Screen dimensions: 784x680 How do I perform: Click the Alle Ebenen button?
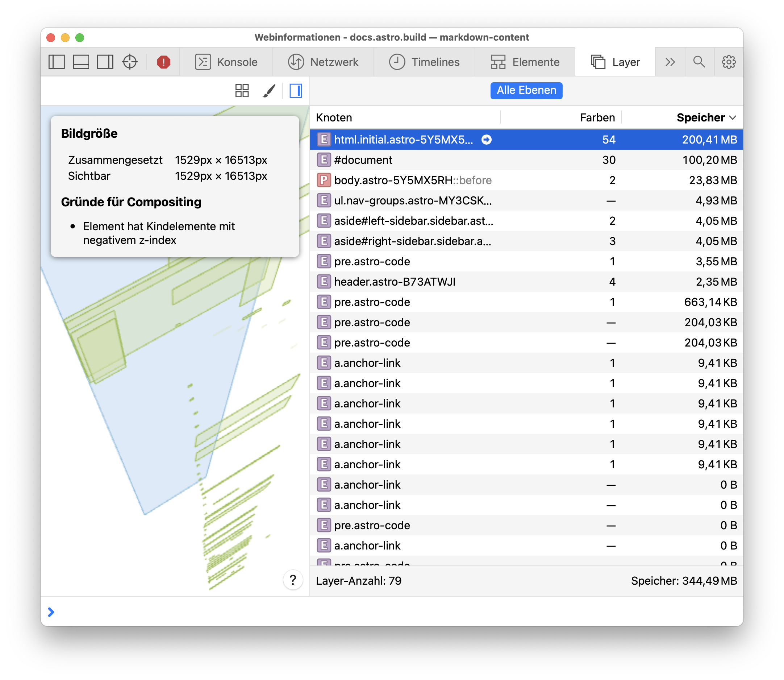point(526,91)
